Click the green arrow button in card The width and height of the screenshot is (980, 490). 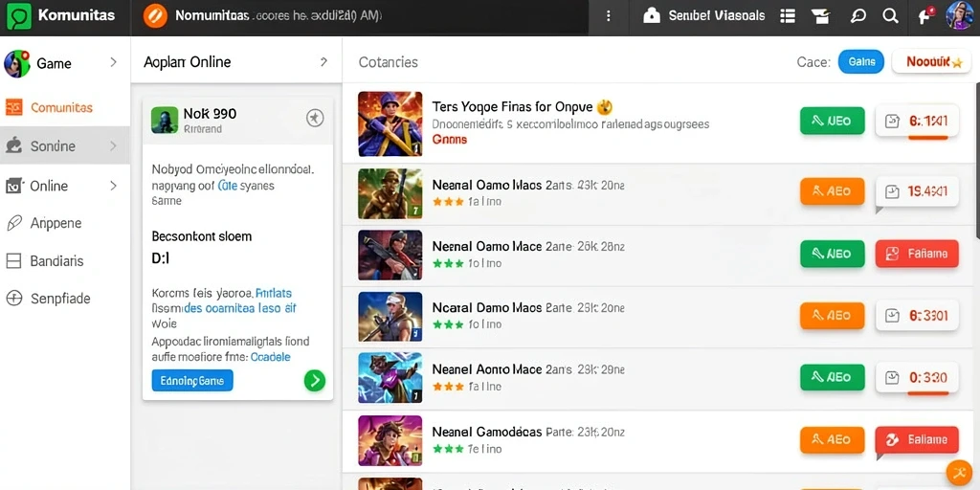314,380
